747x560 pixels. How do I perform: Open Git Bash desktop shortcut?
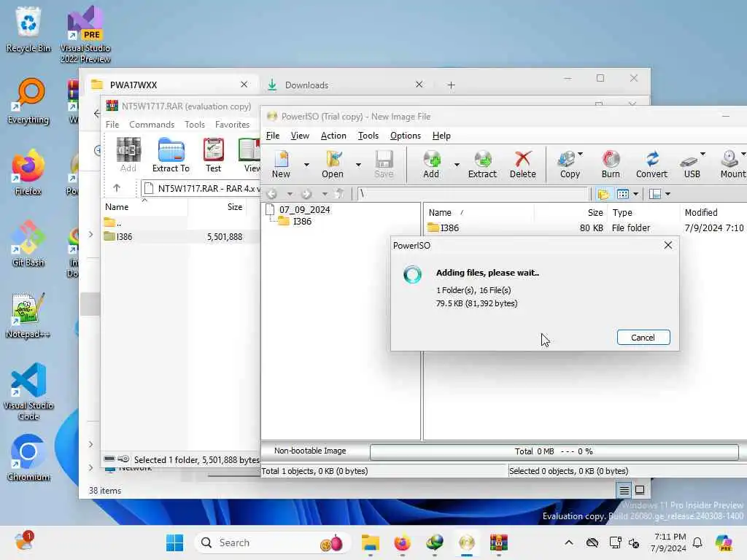[28, 243]
